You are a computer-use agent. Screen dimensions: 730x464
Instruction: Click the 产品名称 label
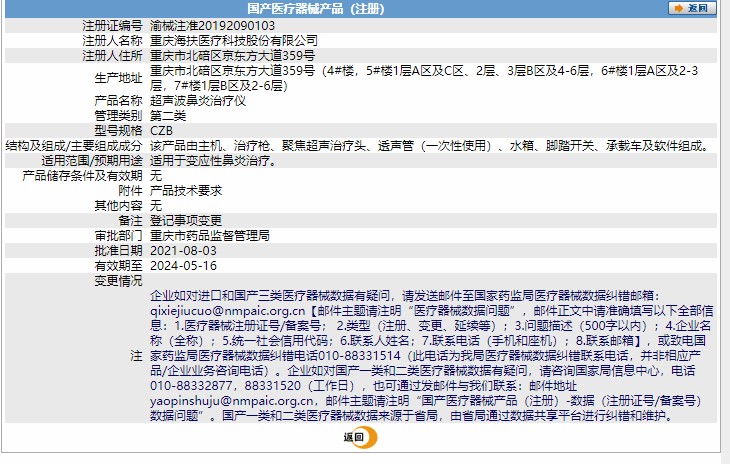[118, 101]
